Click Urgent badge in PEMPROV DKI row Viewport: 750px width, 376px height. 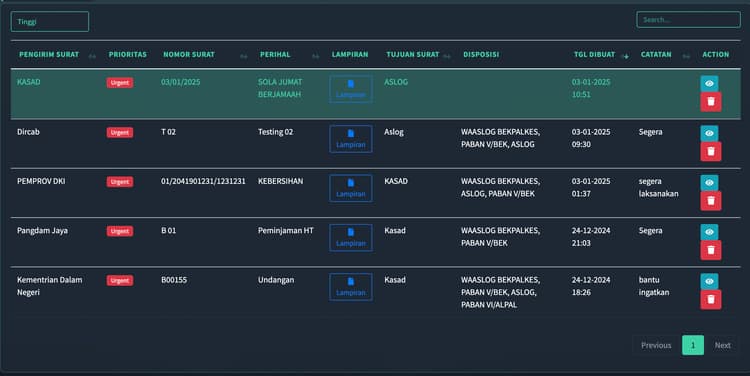pyautogui.click(x=120, y=181)
